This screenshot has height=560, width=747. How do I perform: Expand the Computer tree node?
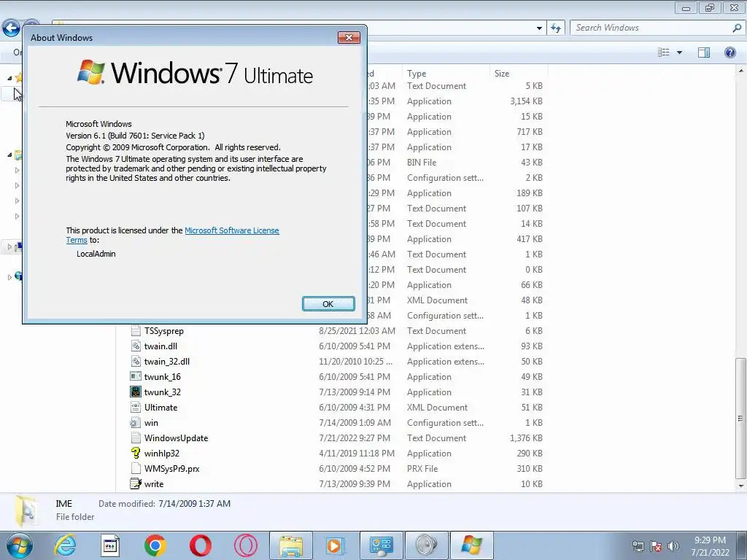[x=9, y=246]
